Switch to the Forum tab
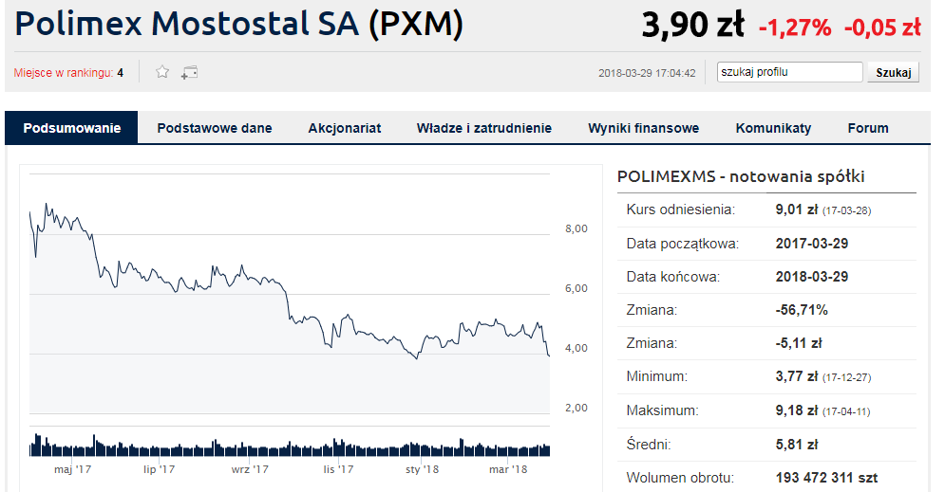 pos(868,128)
